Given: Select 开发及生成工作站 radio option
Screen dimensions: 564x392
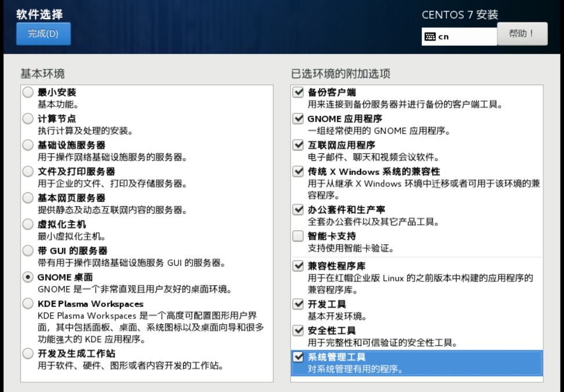Looking at the screenshot, I should [28, 354].
